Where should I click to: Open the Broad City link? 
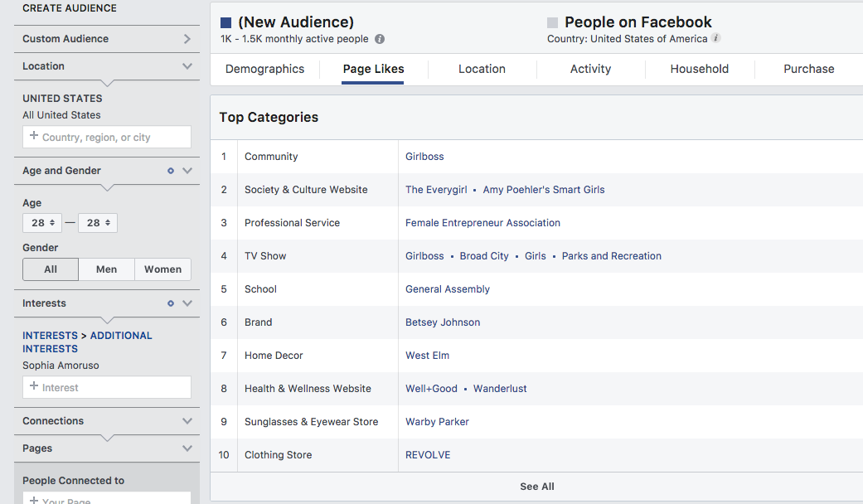(x=484, y=256)
